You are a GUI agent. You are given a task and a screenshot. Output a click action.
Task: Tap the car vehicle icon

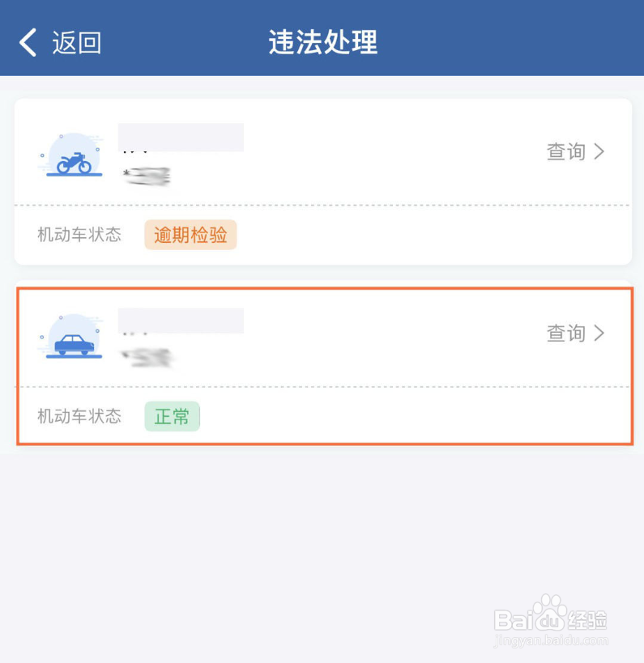pyautogui.click(x=73, y=337)
